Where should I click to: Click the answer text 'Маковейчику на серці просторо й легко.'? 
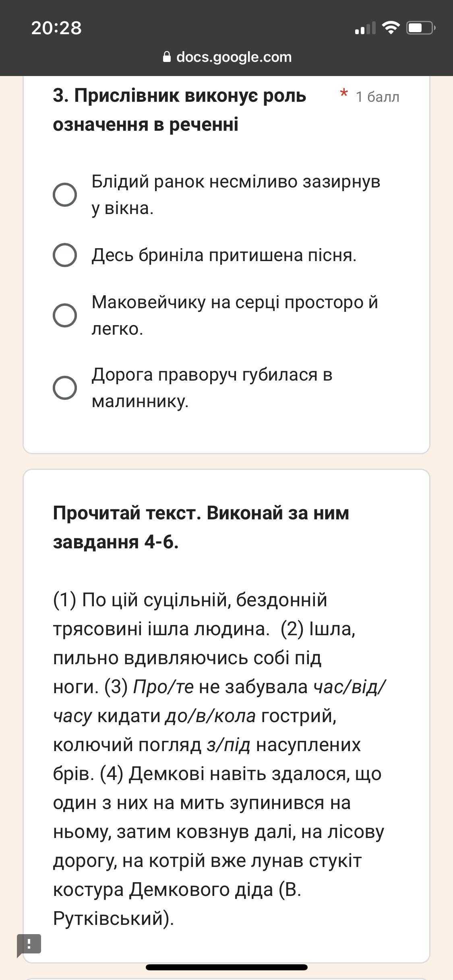(x=235, y=315)
